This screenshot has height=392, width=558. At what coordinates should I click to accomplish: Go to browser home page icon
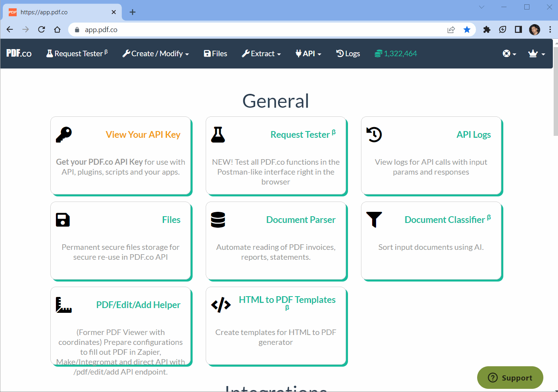[x=57, y=30]
